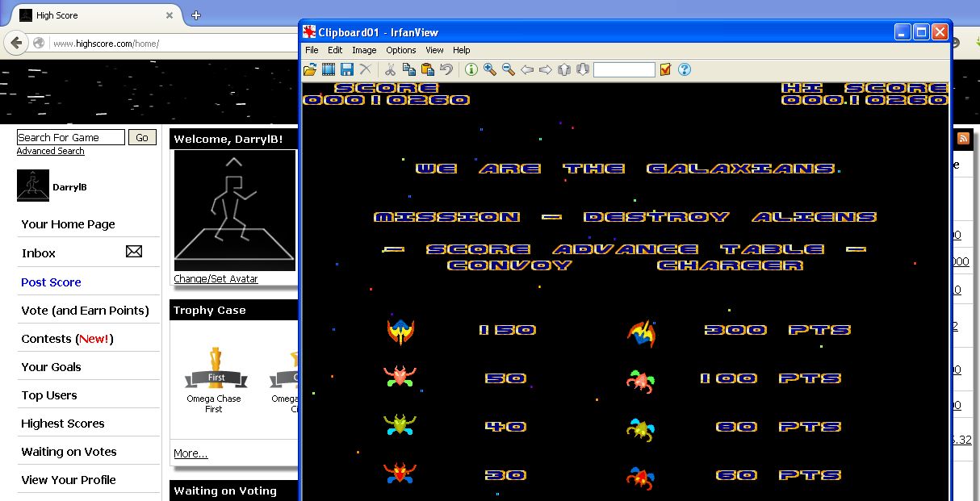Open the Options menu in IrfanView
Image resolution: width=980 pixels, height=501 pixels.
[x=401, y=50]
